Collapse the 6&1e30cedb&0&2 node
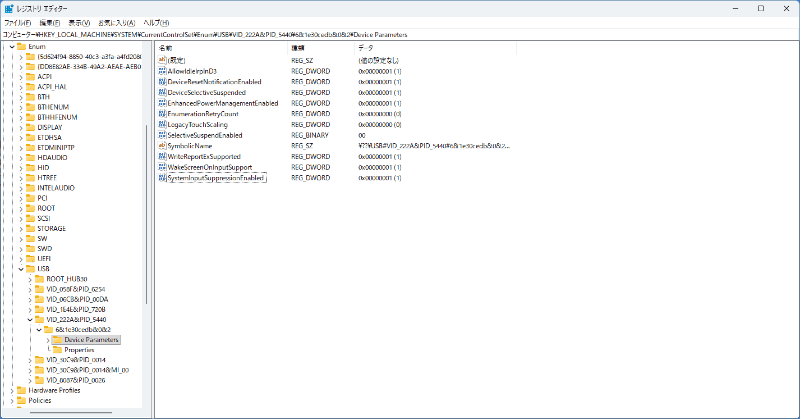800x419 pixels. click(39, 330)
